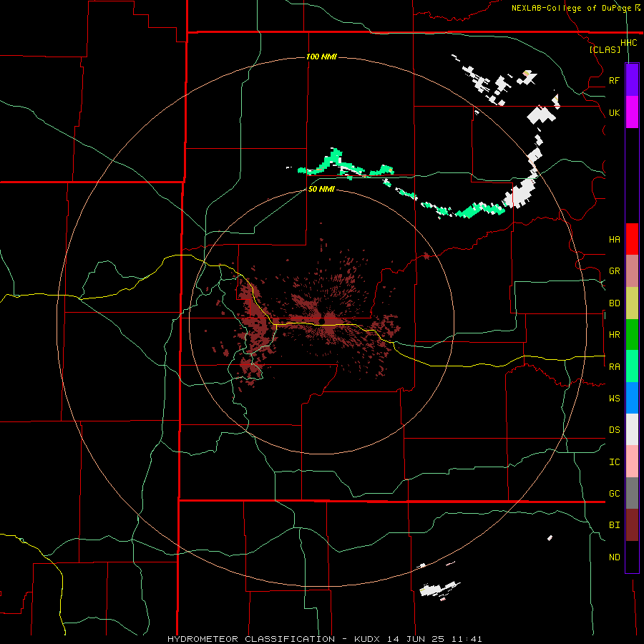
Task: Click the purple RF legend color swatch
Action: (632, 79)
